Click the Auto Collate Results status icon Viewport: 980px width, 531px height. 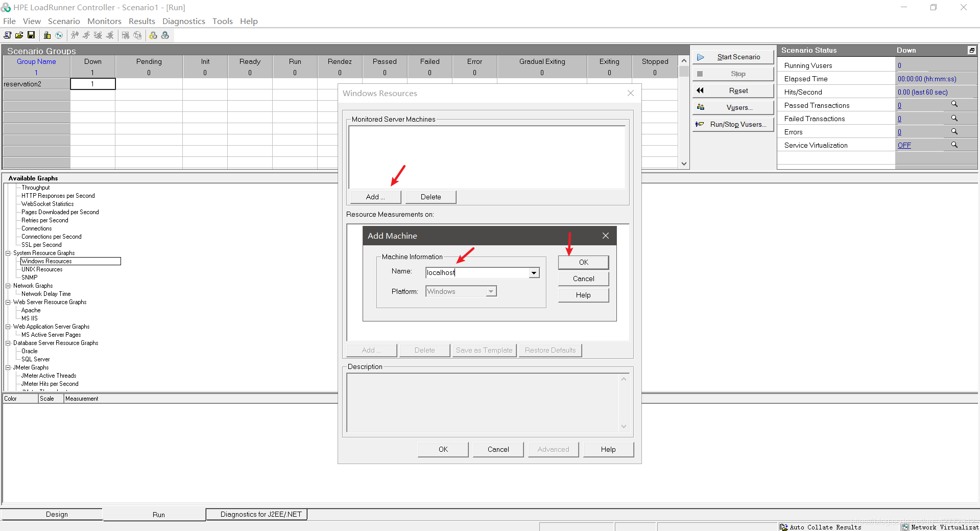[783, 527]
